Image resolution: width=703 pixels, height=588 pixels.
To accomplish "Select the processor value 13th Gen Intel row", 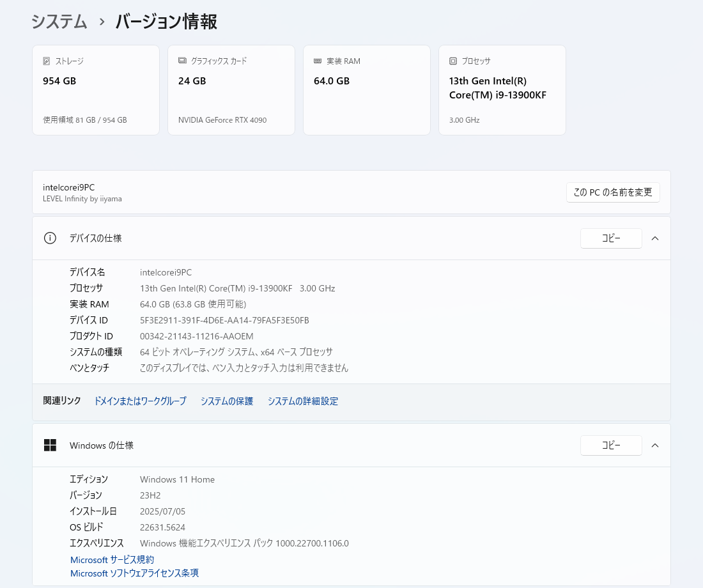I will click(238, 288).
